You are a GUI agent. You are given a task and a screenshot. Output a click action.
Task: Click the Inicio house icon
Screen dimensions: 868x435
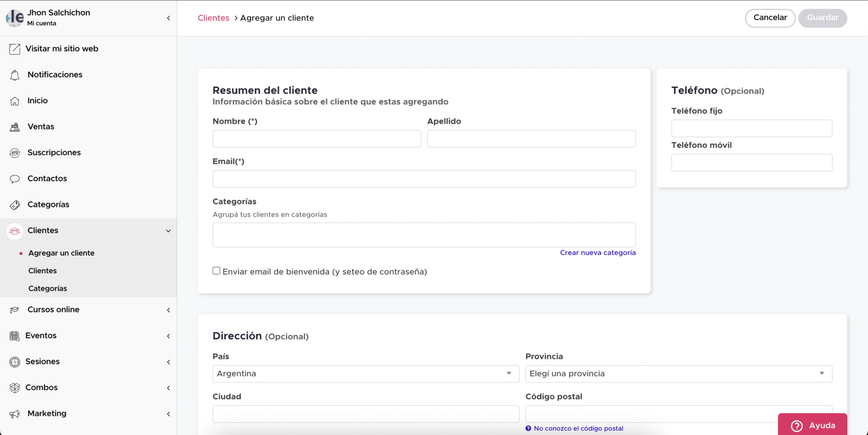(x=15, y=101)
